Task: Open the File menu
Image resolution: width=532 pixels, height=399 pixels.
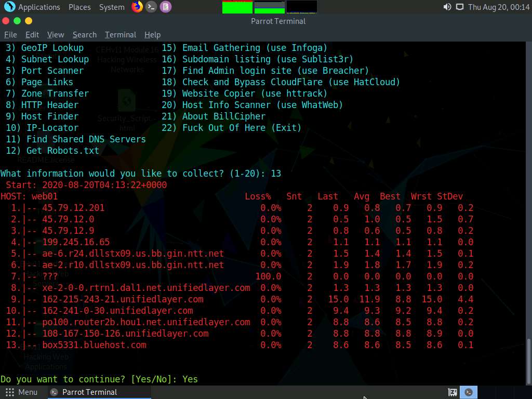Action: point(10,35)
